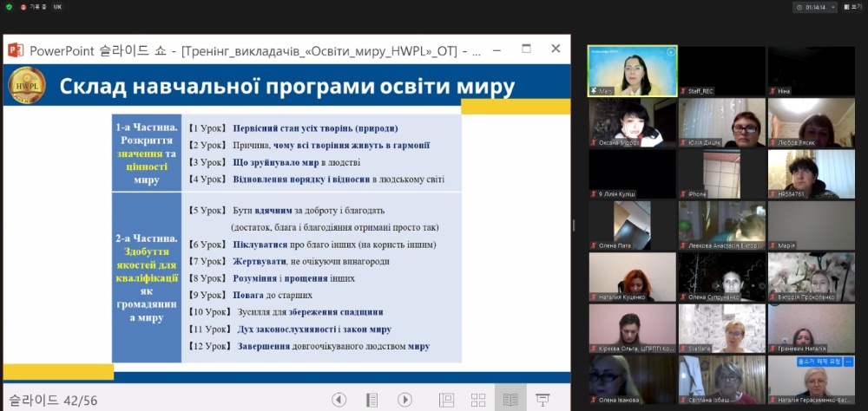Open the slide list menu icon
Viewport: 868px width, 411px height.
click(x=372, y=400)
